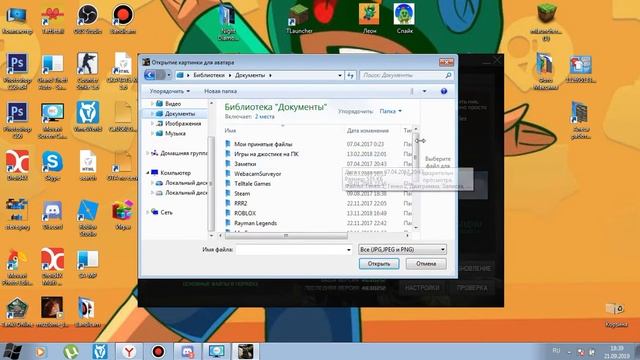
Task: Click the Windows Start button
Action: coord(12,351)
